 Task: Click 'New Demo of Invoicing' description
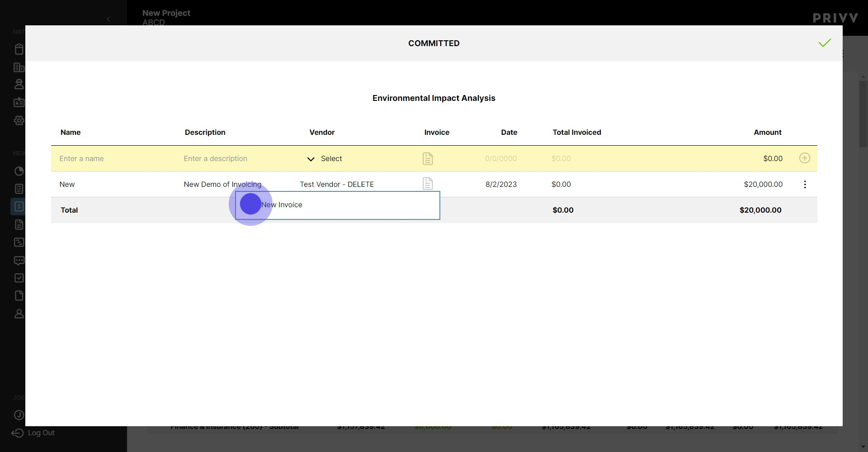click(222, 184)
